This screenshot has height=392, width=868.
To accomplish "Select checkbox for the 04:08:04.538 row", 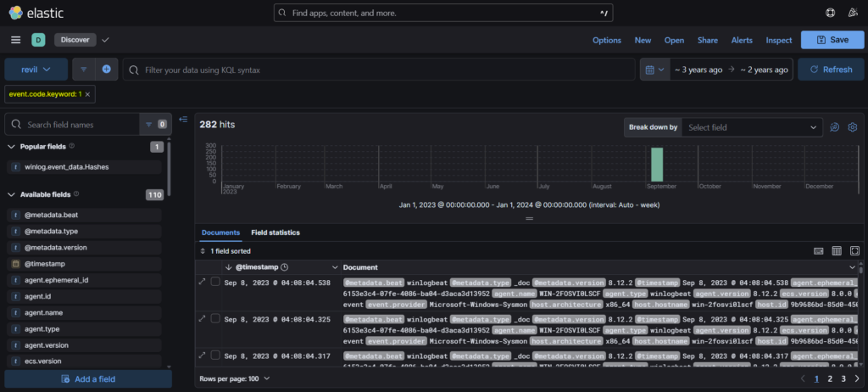I will [215, 282].
